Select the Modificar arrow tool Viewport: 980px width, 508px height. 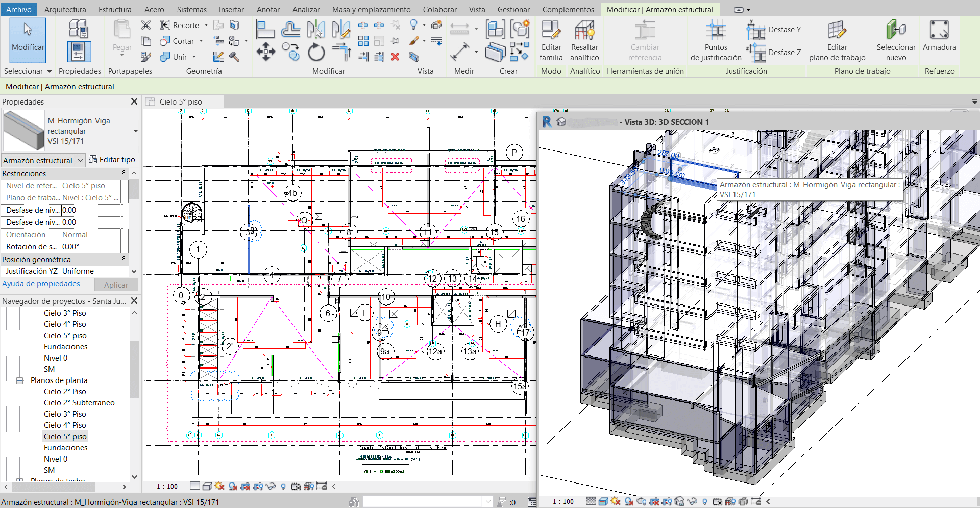tap(28, 40)
